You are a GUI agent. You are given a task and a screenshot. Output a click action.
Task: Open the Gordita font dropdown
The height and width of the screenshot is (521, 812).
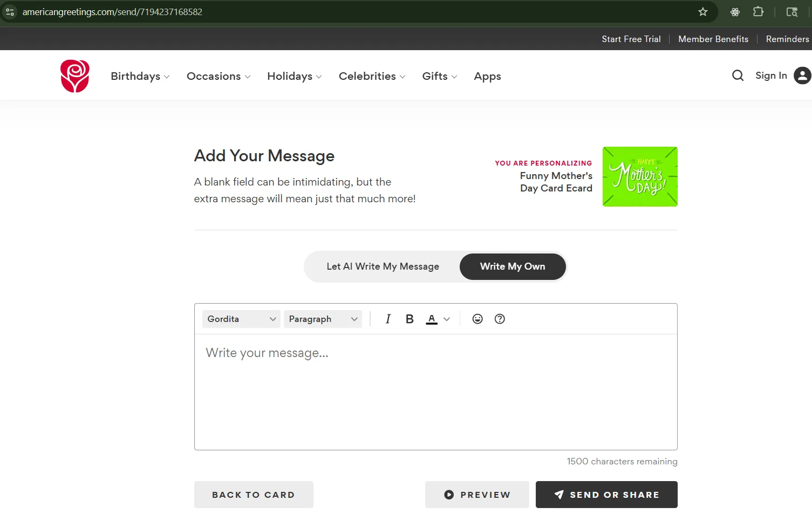click(241, 319)
